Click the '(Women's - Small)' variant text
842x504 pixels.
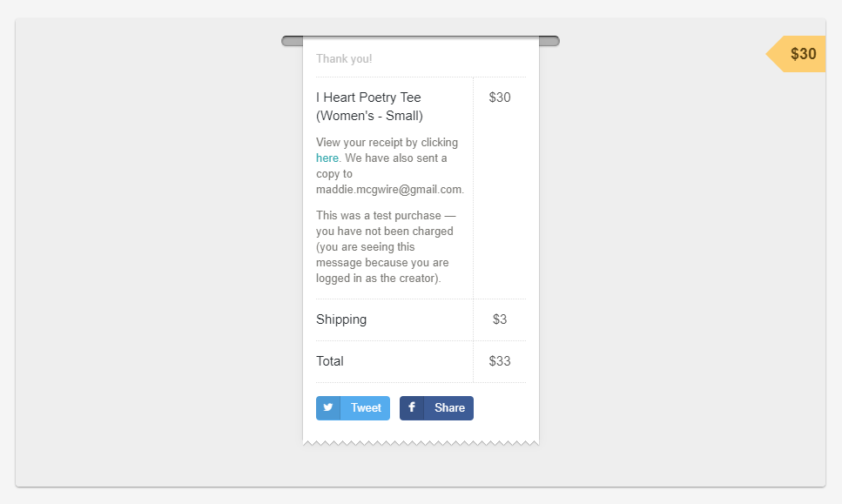369,116
